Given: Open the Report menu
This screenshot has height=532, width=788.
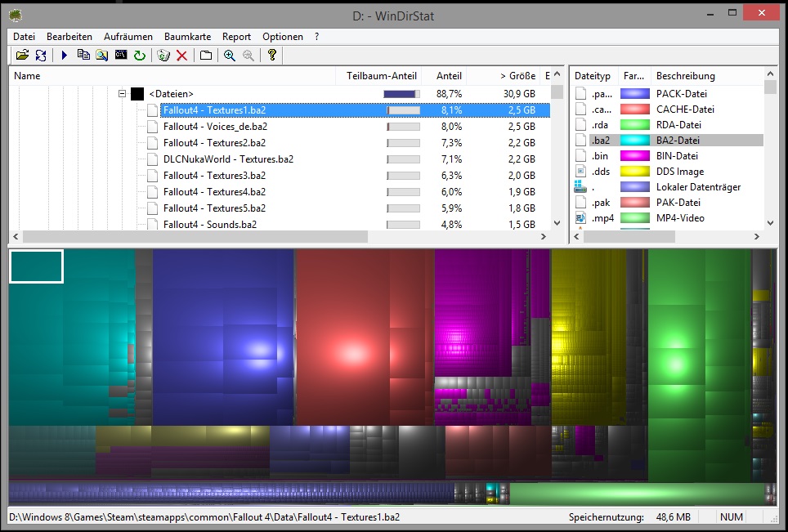Looking at the screenshot, I should 236,37.
